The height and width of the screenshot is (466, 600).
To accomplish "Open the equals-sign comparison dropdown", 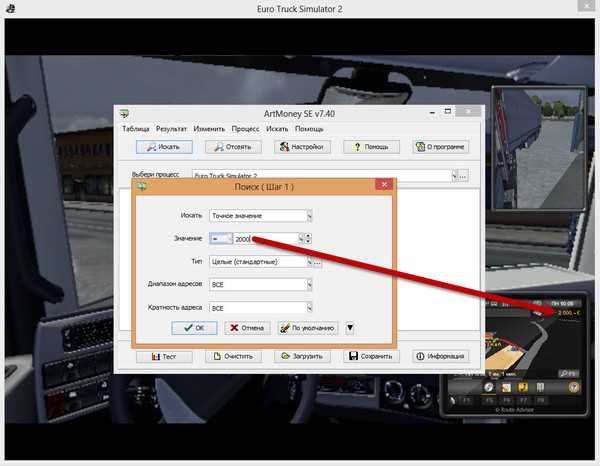I will tap(221, 239).
